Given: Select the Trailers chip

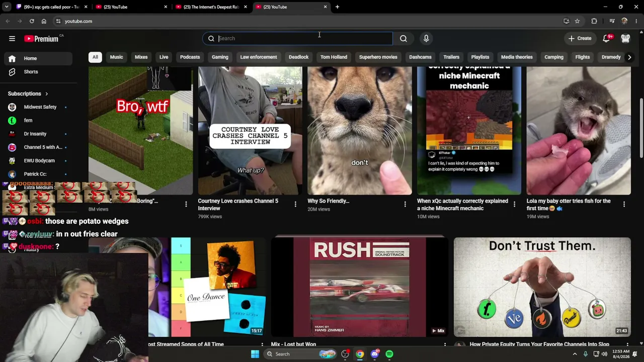Looking at the screenshot, I should pyautogui.click(x=451, y=57).
